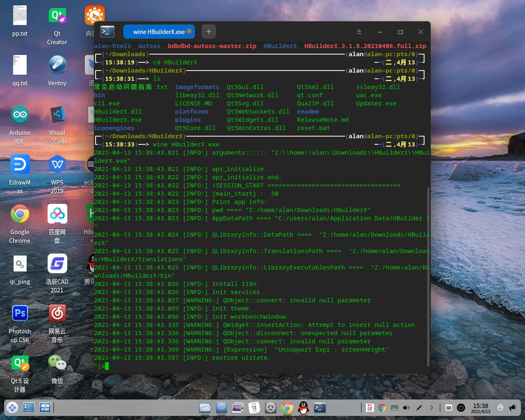525x420 pixels.
Task: Close the wine HBuilderX.exe tab
Action: [189, 32]
